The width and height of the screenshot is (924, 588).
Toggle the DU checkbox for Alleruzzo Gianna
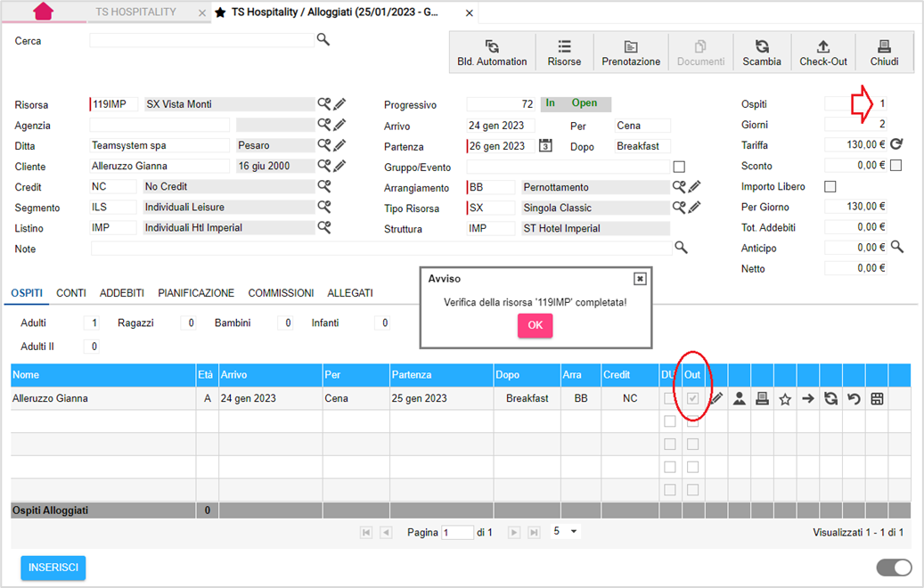click(669, 398)
